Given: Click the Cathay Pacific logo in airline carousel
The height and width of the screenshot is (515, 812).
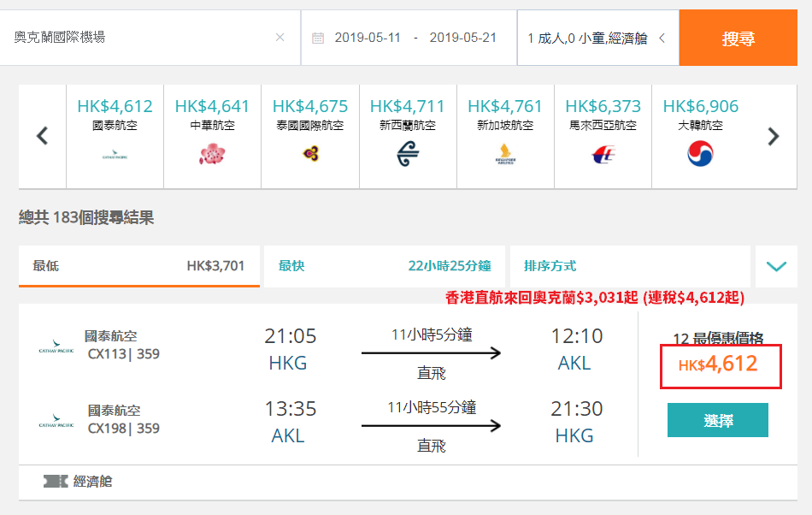Looking at the screenshot, I should pos(115,154).
